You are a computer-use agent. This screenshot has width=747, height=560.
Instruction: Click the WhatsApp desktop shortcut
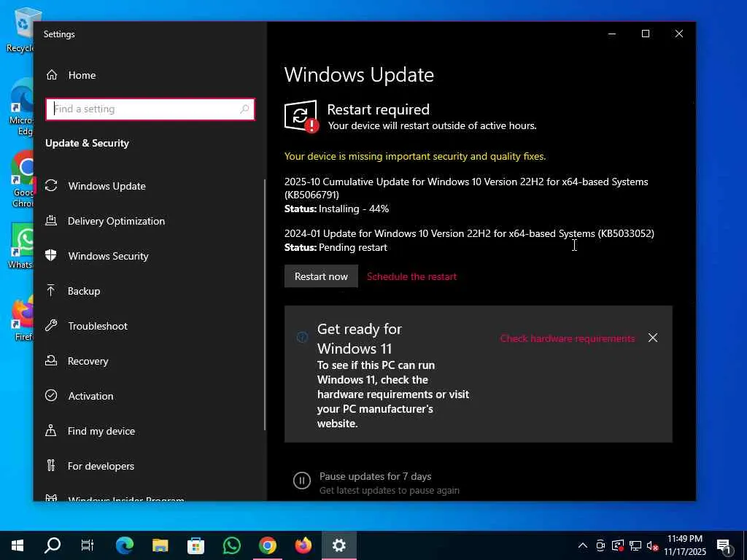pyautogui.click(x=22, y=246)
